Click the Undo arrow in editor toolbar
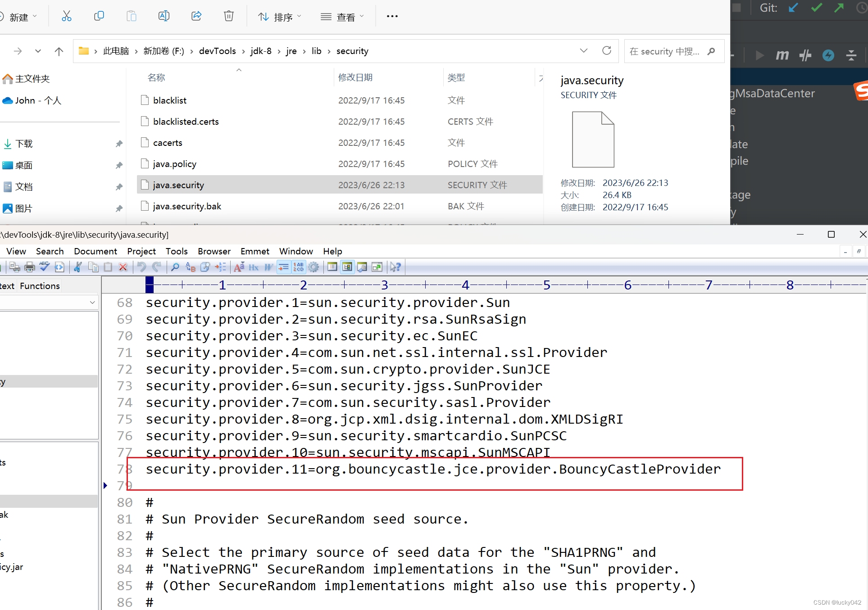This screenshot has height=610, width=868. pyautogui.click(x=141, y=267)
